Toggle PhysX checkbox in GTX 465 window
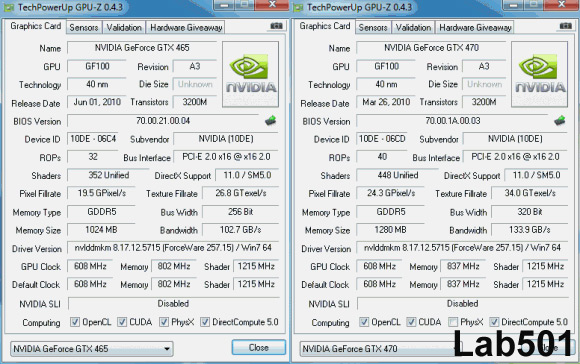The width and height of the screenshot is (580, 364). click(x=164, y=322)
